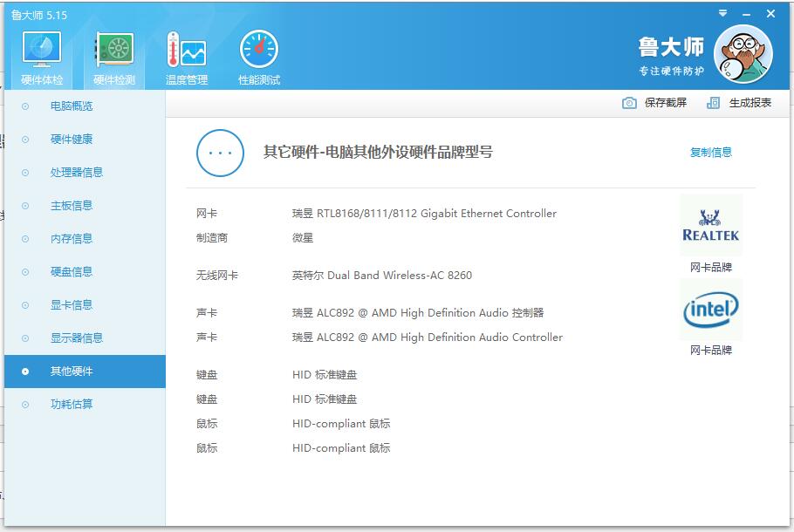Viewport: 794px width, 532px height.
Task: Click the Realtek network card brand logo
Action: (x=711, y=225)
